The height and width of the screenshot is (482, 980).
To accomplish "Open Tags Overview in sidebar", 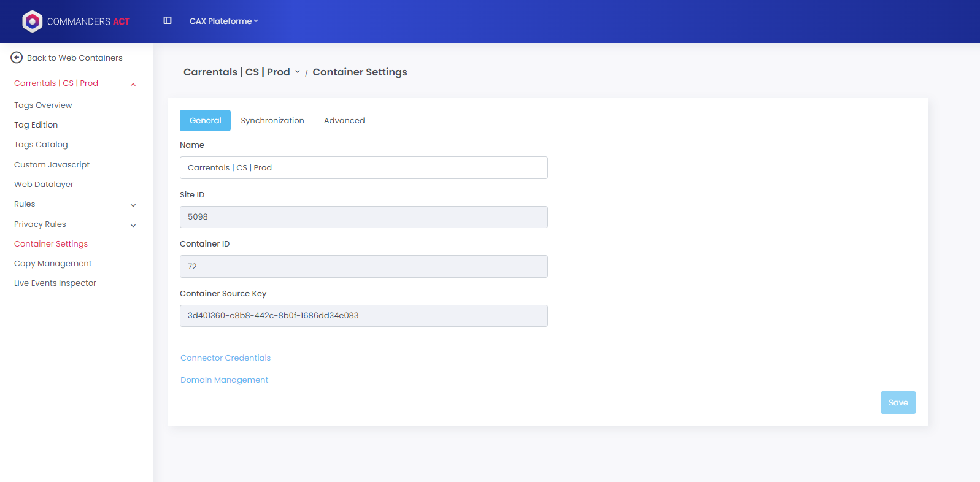I will pyautogui.click(x=43, y=105).
